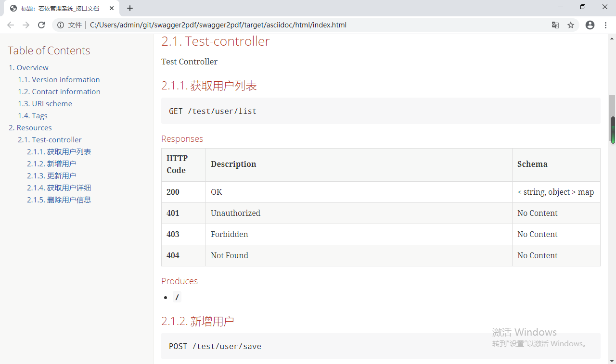Close the 若依管理系统 tab
The width and height of the screenshot is (616, 364).
click(x=112, y=8)
